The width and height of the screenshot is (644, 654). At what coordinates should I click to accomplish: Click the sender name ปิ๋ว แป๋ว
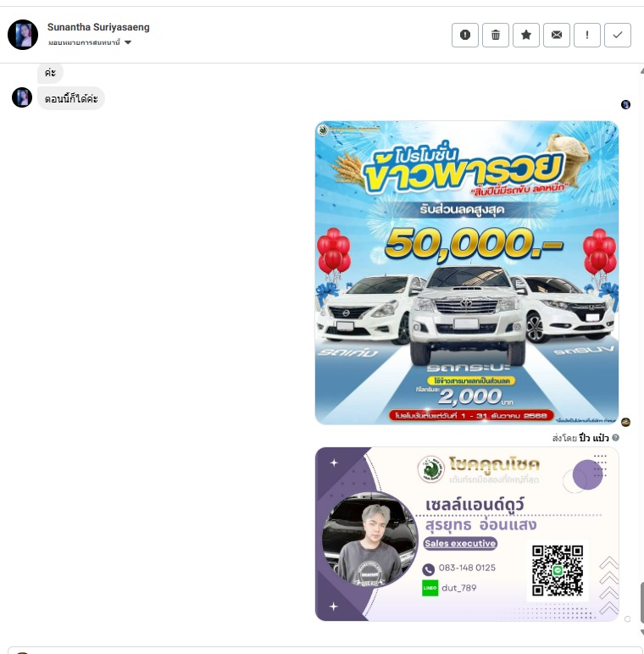point(594,438)
